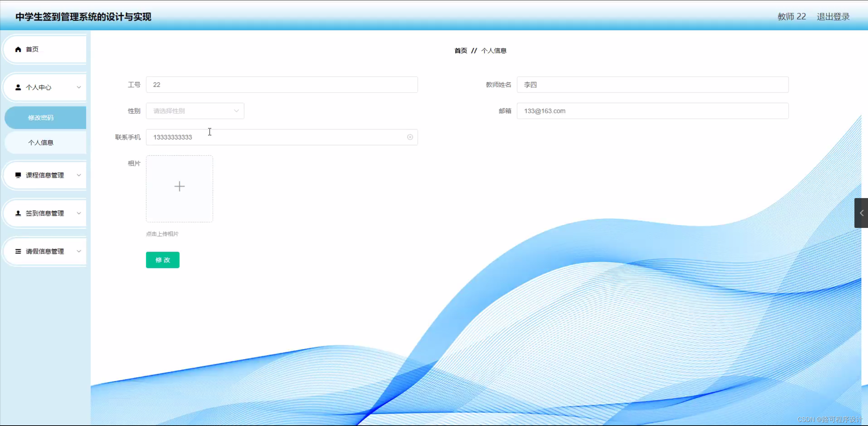Expand the 请假信息管理 chevron
The width and height of the screenshot is (868, 426).
[x=79, y=251]
